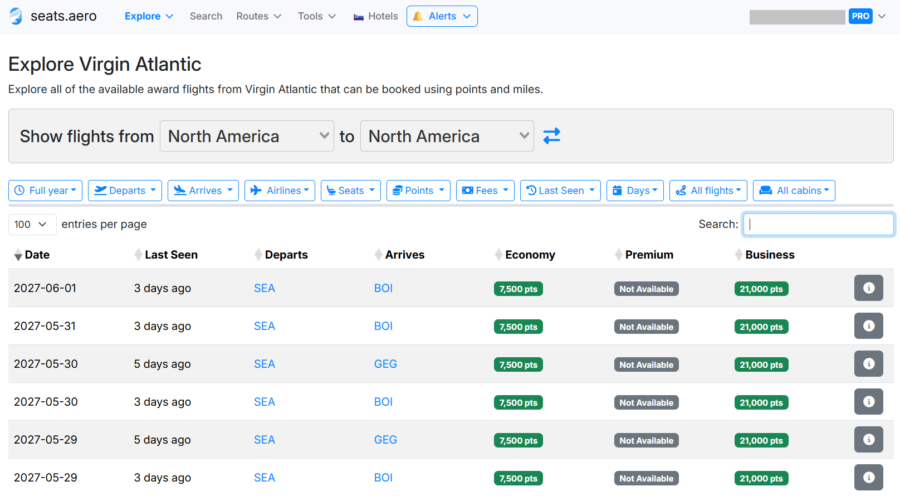This screenshot has height=496, width=900.
Task: Click "5 days ago" in 2027-05-30 row
Action: pyautogui.click(x=162, y=364)
